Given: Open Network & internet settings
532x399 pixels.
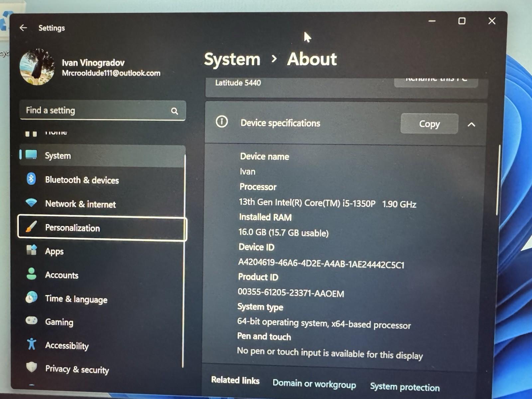Looking at the screenshot, I should click(80, 204).
